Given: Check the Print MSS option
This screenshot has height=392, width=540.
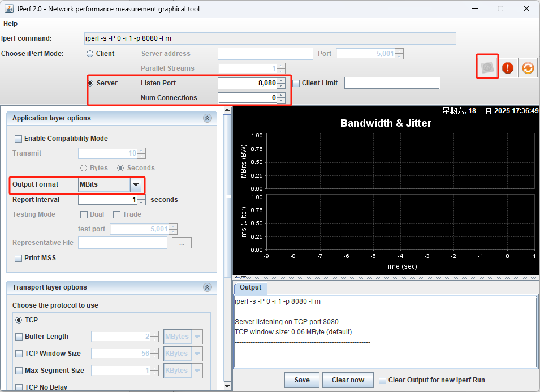Looking at the screenshot, I should [19, 258].
